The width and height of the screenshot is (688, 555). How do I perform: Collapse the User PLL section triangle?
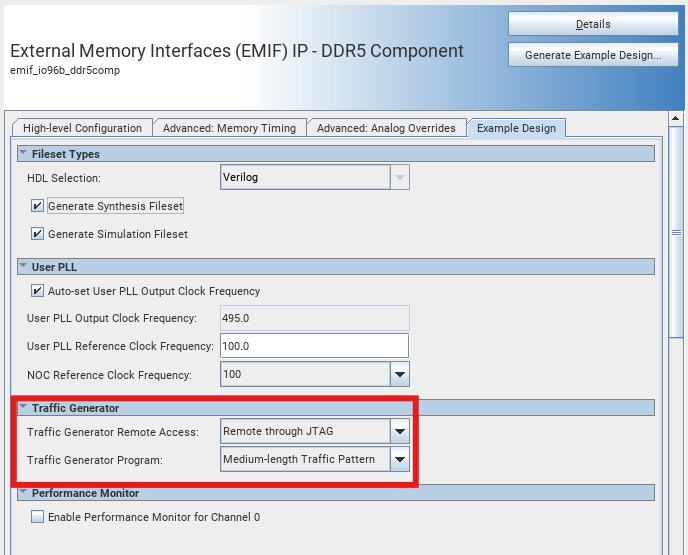pos(23,267)
